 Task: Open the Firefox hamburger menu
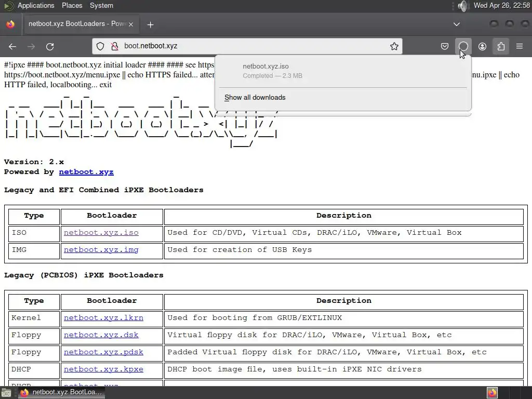tap(520, 46)
